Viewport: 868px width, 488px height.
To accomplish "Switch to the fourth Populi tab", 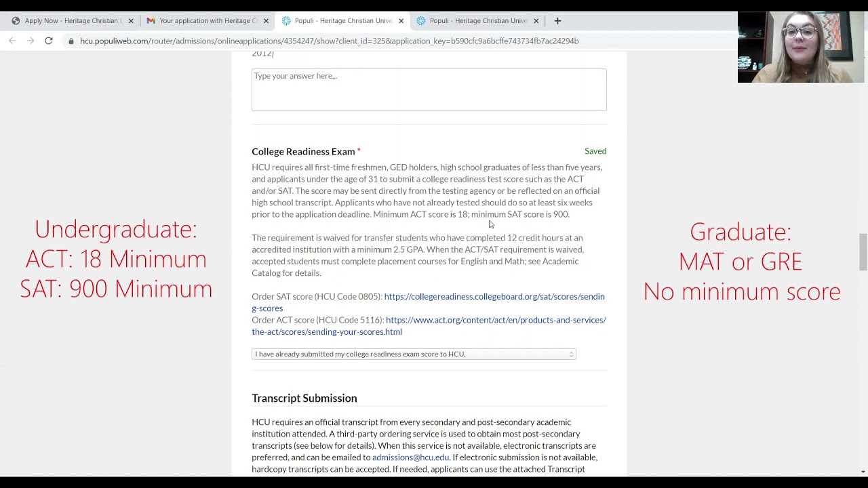I will (x=477, y=21).
